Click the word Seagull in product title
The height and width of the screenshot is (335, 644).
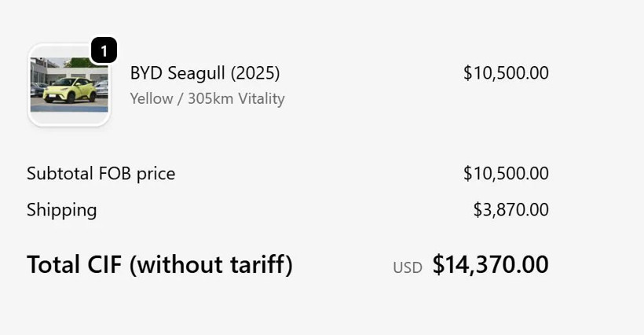pos(197,73)
